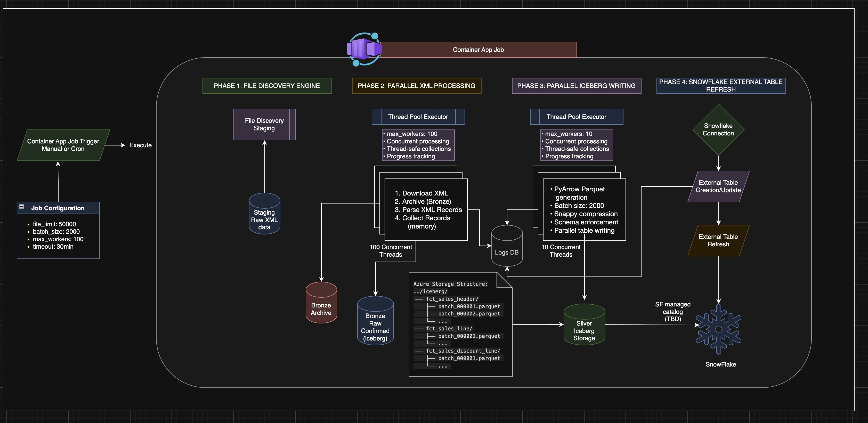Select the Container App Job icon
The image size is (868, 423).
point(364,49)
